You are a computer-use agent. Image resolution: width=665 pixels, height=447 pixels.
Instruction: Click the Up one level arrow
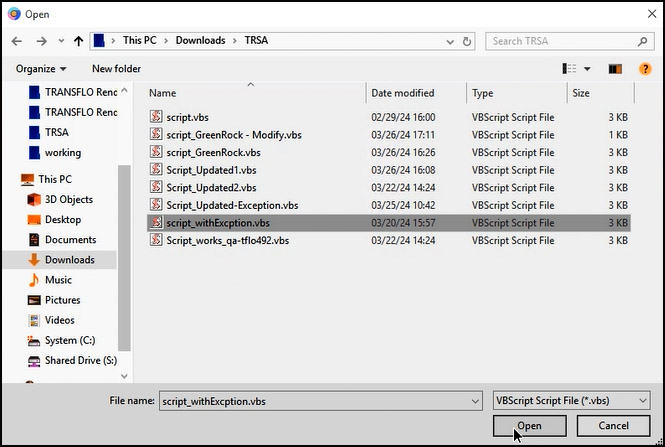tap(79, 41)
